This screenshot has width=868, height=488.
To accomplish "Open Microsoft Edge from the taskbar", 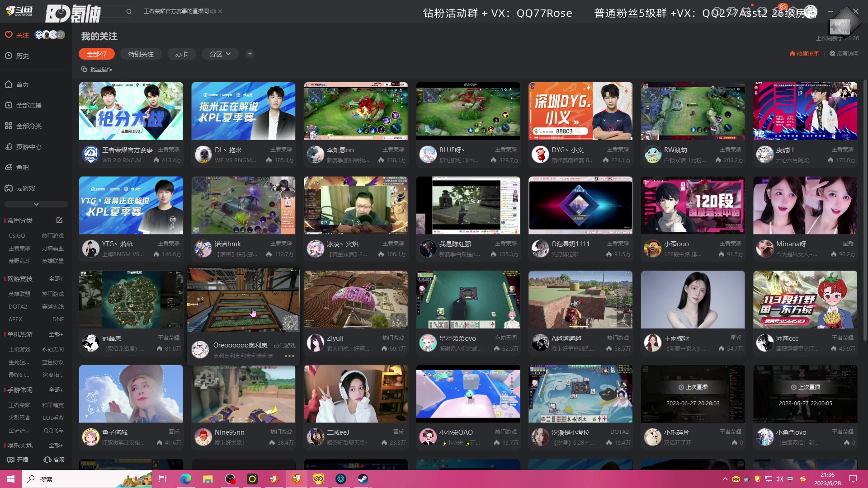I will point(185,479).
